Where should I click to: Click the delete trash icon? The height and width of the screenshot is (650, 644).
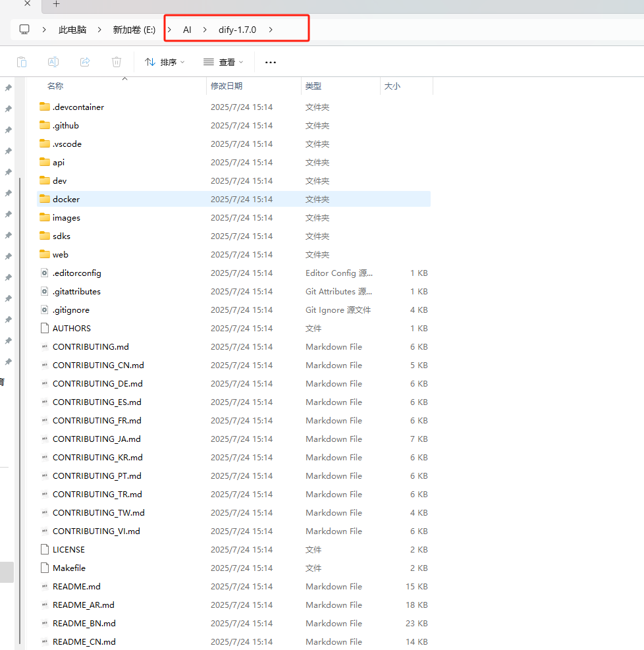point(117,62)
